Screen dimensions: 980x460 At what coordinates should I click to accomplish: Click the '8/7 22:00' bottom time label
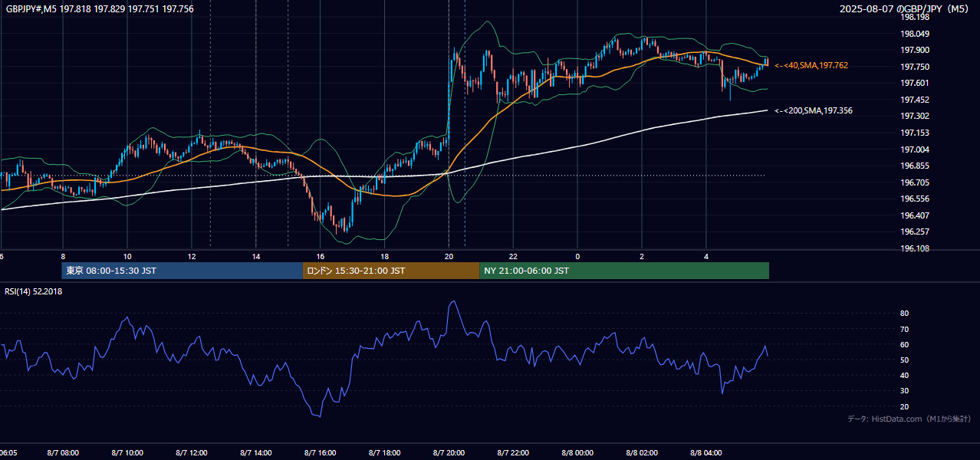tap(513, 453)
